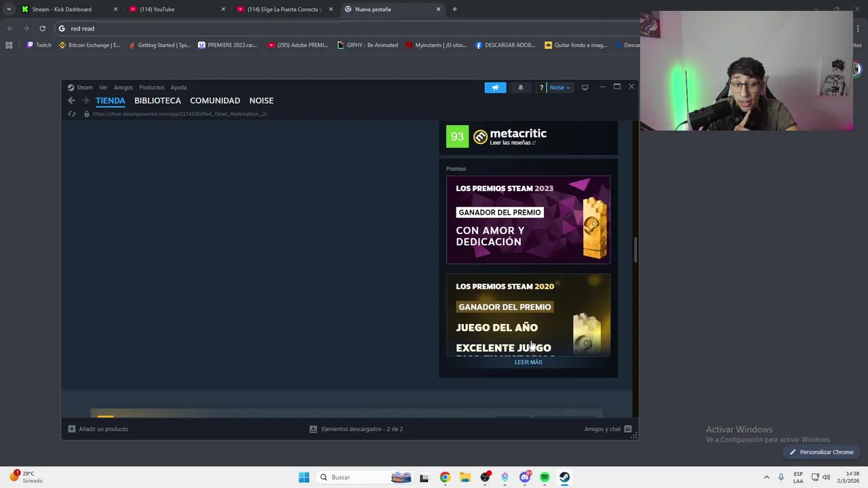Open GIPHY - Be Animated bookmark
Image resolution: width=868 pixels, height=488 pixels.
tap(368, 45)
